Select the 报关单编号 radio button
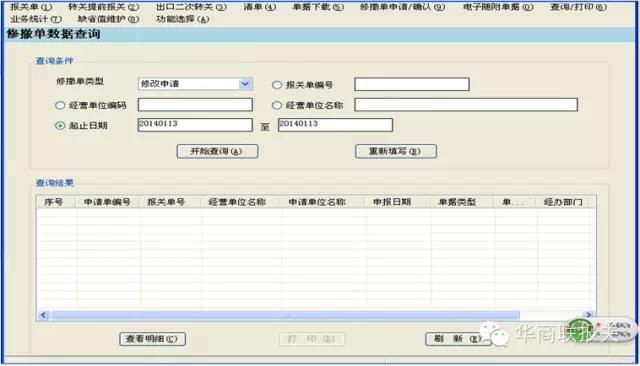The height and width of the screenshot is (366, 640). coord(277,85)
